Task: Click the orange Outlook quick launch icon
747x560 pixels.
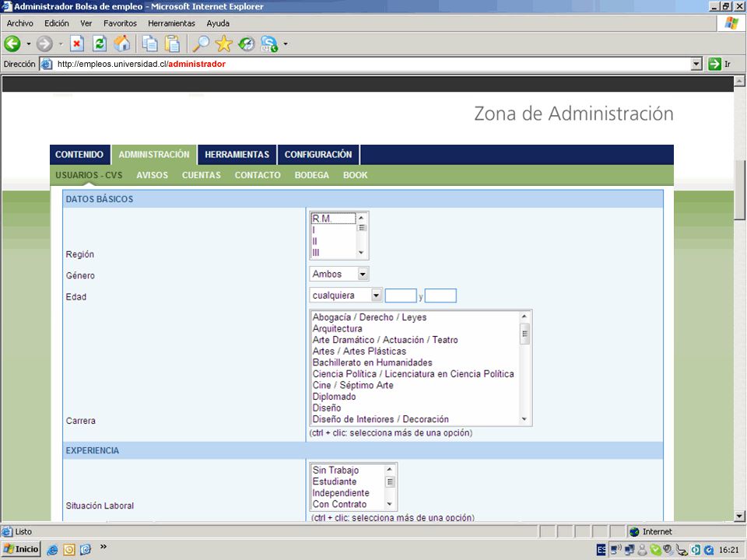Action: pyautogui.click(x=69, y=550)
